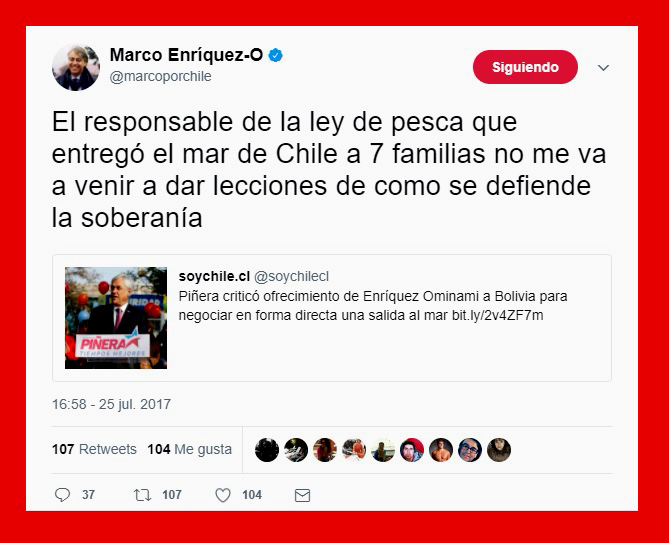Open the soychile.cl account name

(214, 276)
